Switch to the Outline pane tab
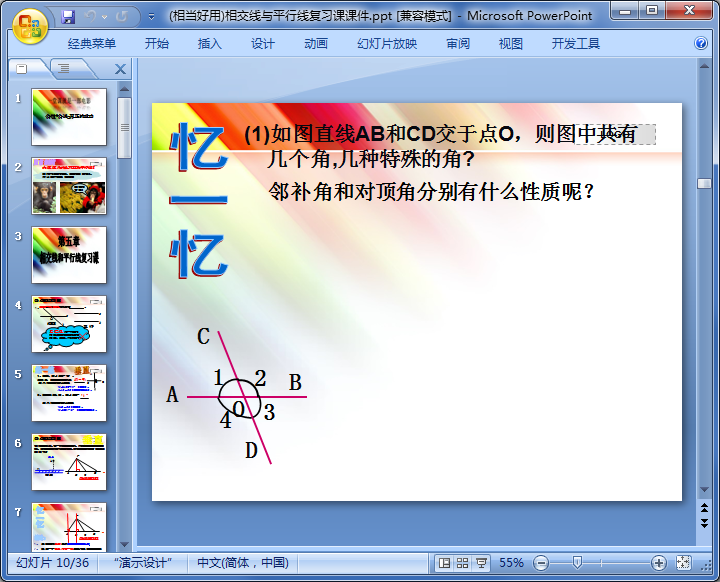 (64, 69)
